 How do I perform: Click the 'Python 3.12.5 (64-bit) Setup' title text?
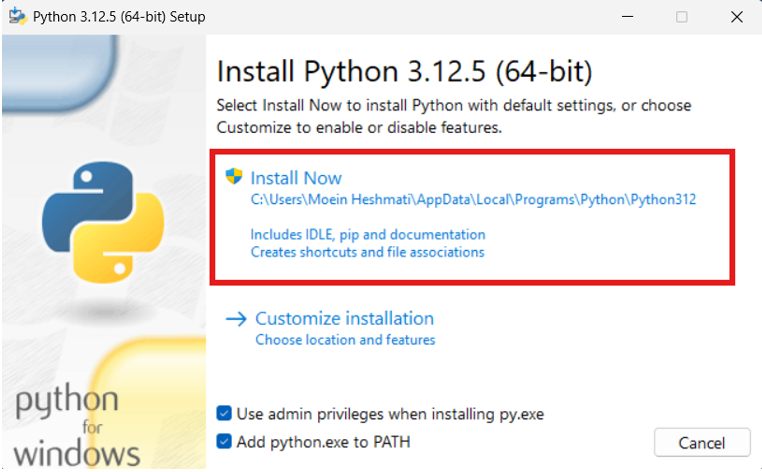119,17
